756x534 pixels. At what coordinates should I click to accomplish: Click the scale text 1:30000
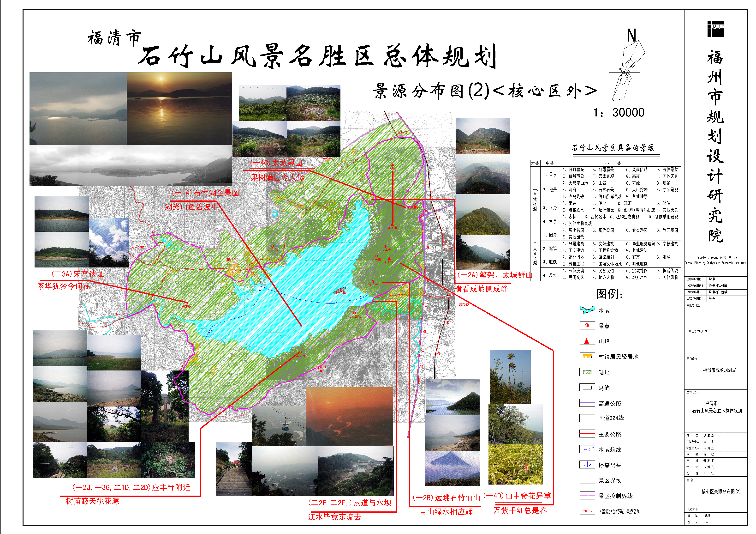point(619,113)
